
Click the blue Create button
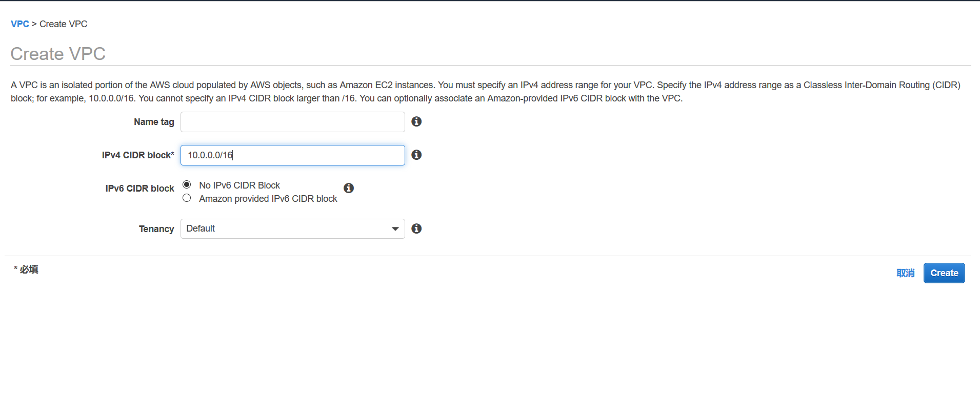point(944,273)
